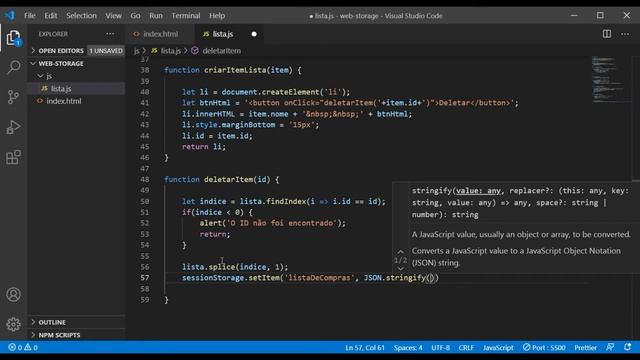640x360 pixels.
Task: Click the deletarItem symbol in breadcrumb
Action: pyautogui.click(x=222, y=51)
